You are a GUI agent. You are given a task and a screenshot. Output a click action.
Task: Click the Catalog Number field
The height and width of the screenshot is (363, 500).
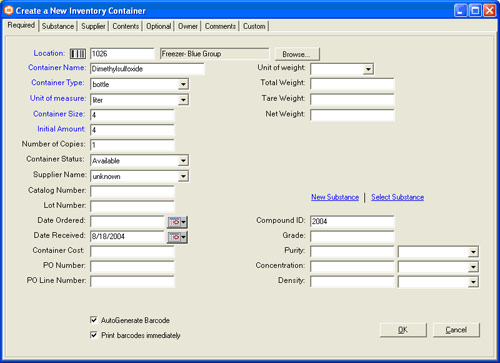coord(132,191)
